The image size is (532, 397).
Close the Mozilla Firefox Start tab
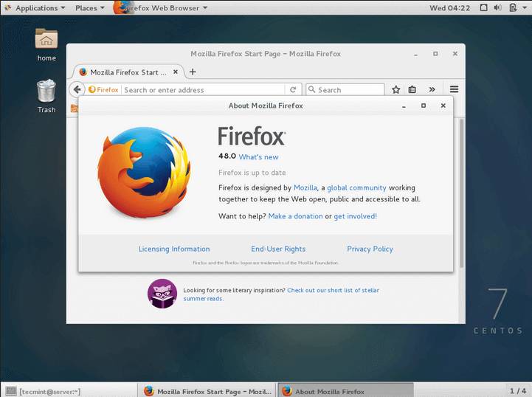click(x=176, y=72)
